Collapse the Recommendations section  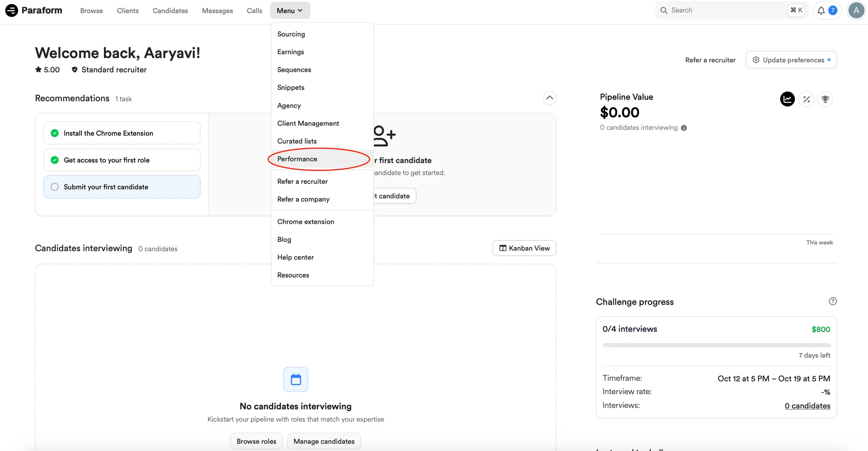(x=549, y=98)
